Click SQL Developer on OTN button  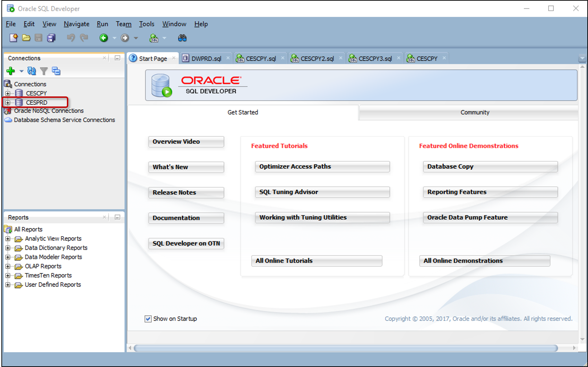tap(186, 244)
